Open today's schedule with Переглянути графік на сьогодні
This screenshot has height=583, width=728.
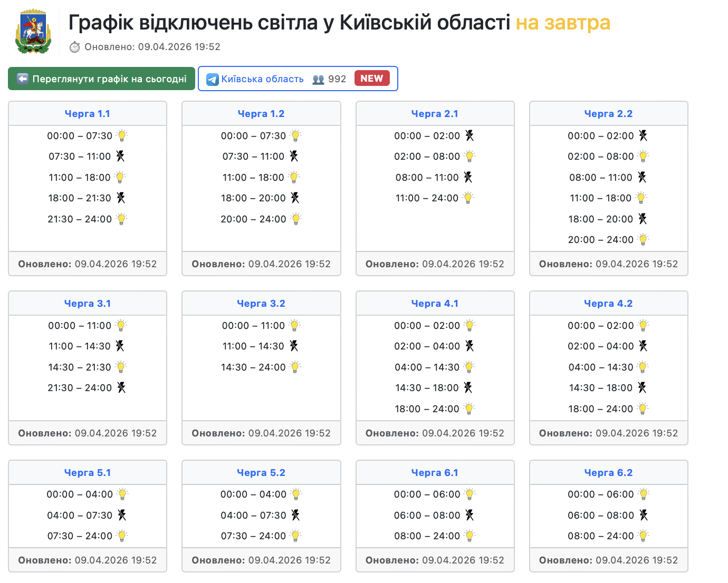(x=109, y=79)
